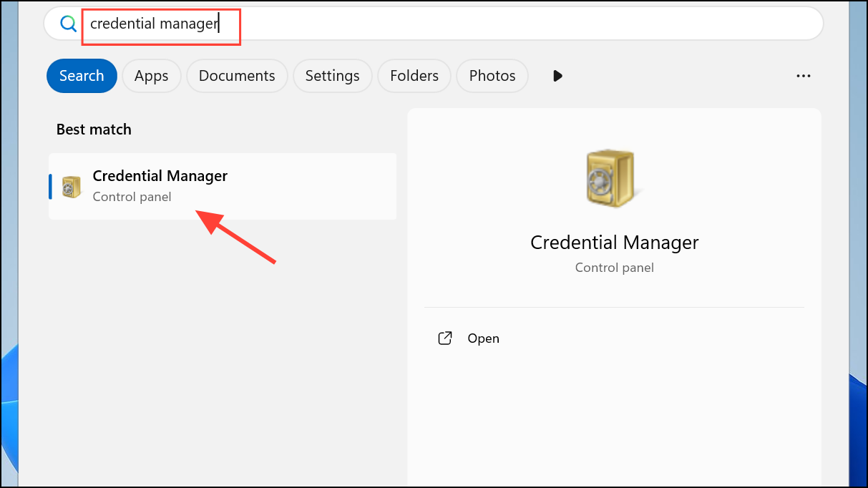Click "Control panel" under the Credential Manager result
Viewport: 868px width, 488px height.
click(132, 196)
